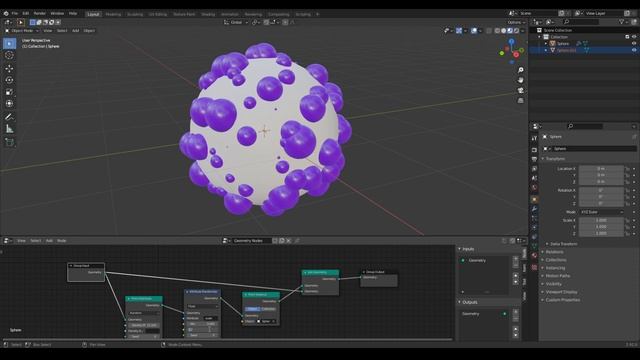Switch perspective/orthographic grid icon
640x360 pixels.
520,100
